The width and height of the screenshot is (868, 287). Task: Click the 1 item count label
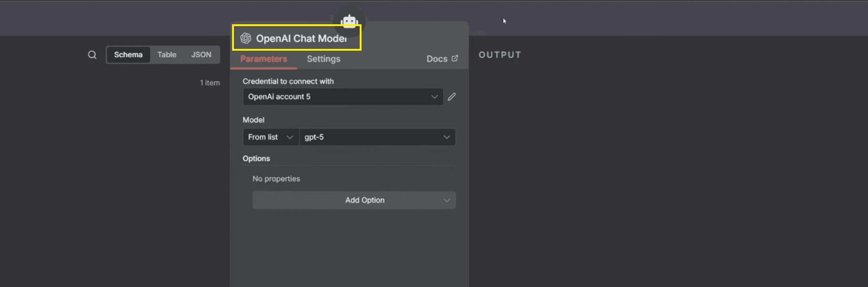210,83
